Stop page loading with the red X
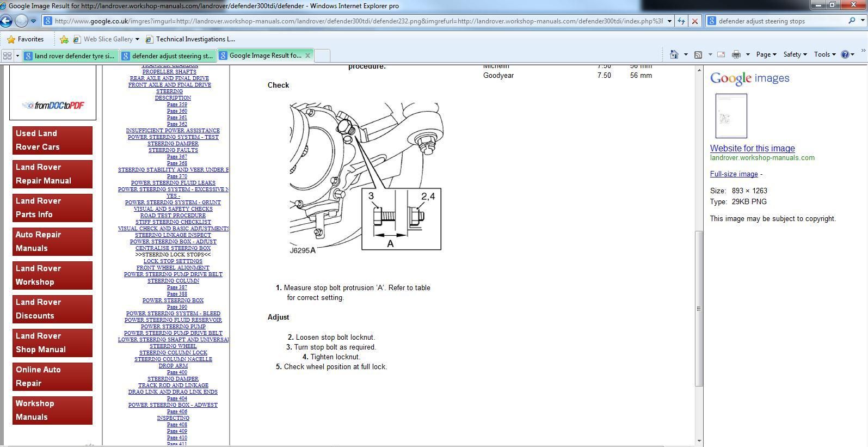Screen dimensions: 868x447 pyautogui.click(x=694, y=21)
